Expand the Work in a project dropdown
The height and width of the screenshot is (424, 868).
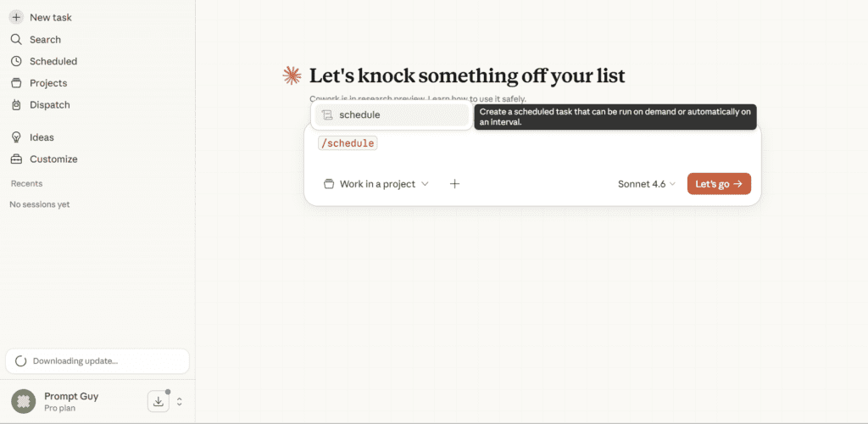click(376, 184)
